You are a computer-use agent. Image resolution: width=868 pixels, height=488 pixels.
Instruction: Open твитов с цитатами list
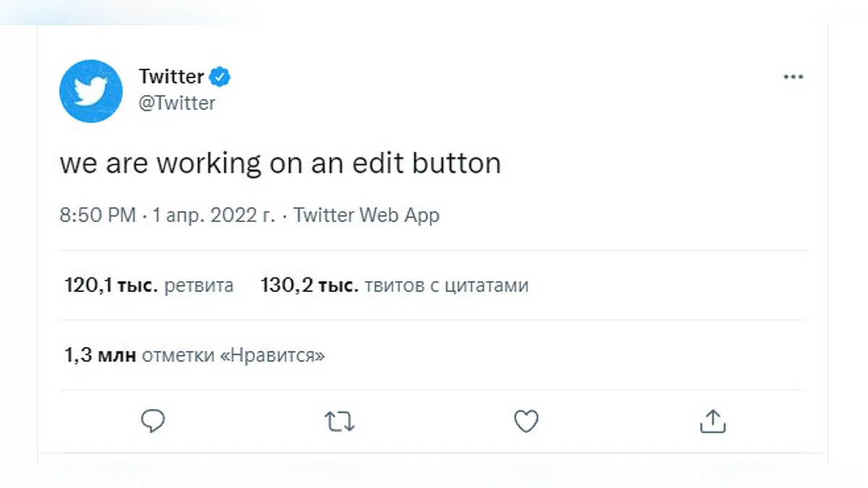coord(446,286)
